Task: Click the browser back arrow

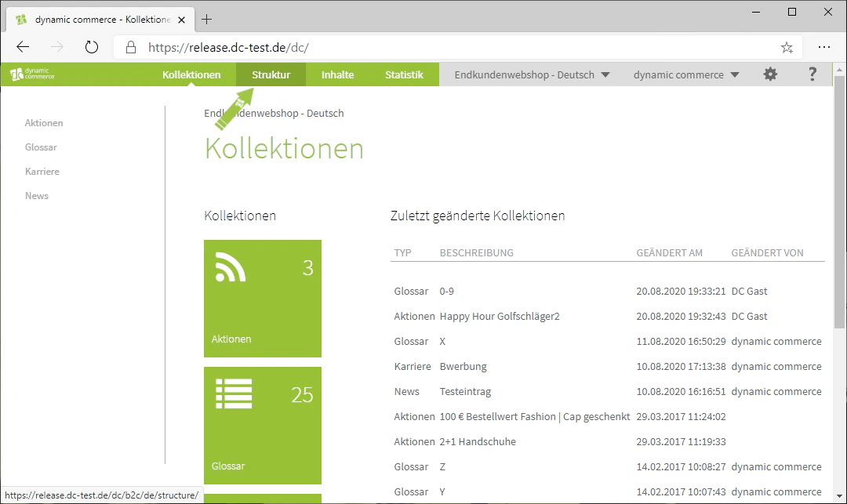Action: point(23,48)
